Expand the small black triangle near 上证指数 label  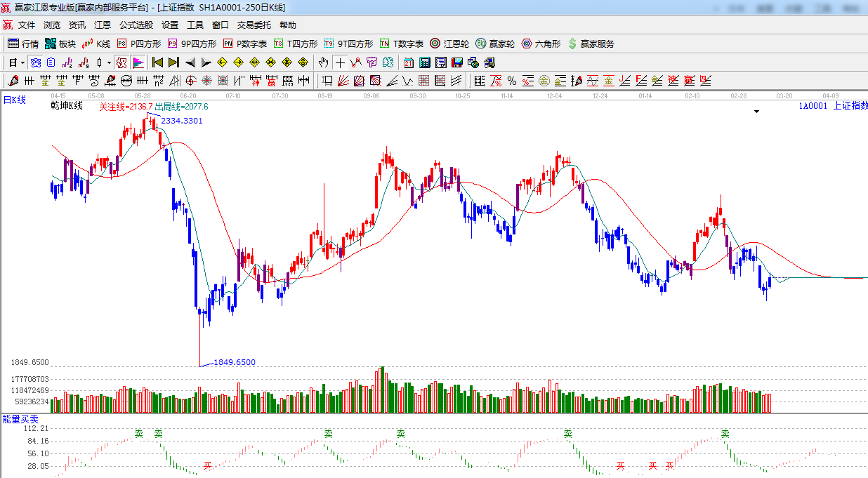click(x=756, y=112)
